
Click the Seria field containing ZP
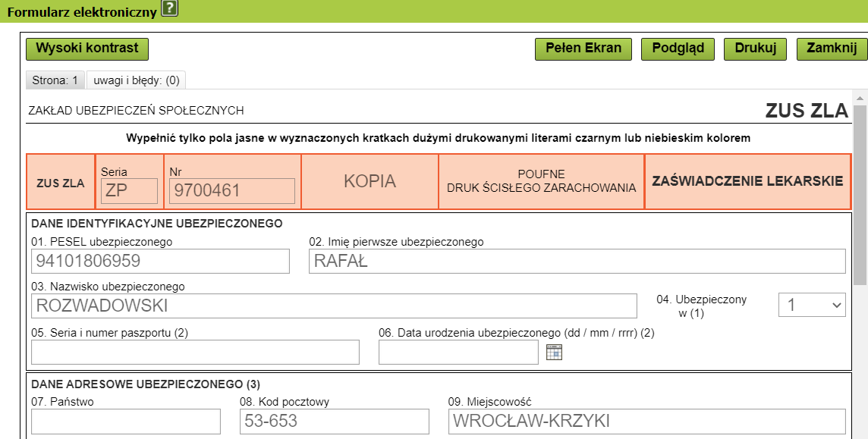(x=129, y=191)
